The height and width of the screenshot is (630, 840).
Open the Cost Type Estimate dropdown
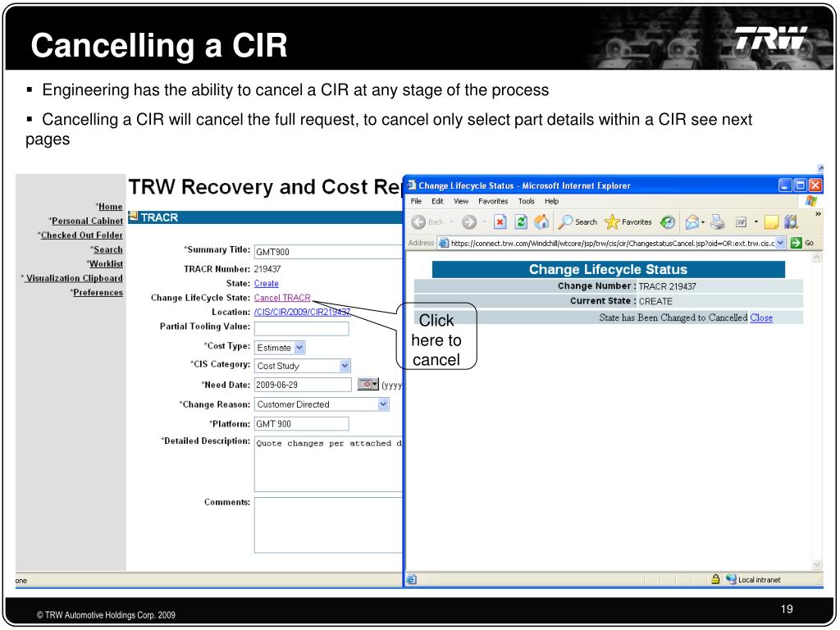click(x=299, y=348)
